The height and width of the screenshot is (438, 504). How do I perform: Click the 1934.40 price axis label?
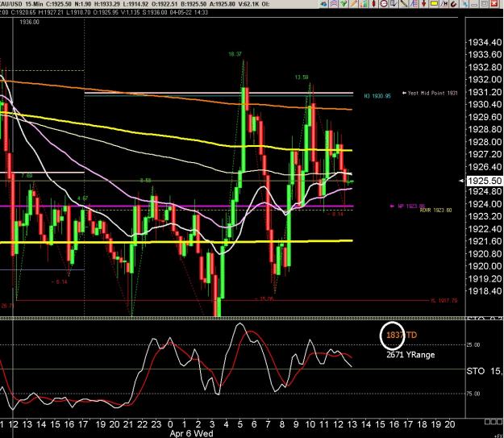[485, 42]
